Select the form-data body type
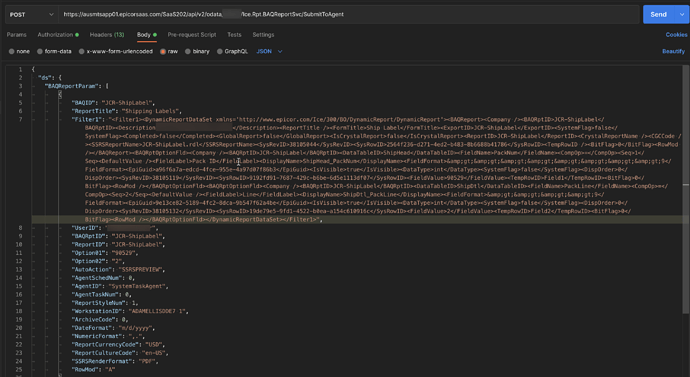 point(54,51)
